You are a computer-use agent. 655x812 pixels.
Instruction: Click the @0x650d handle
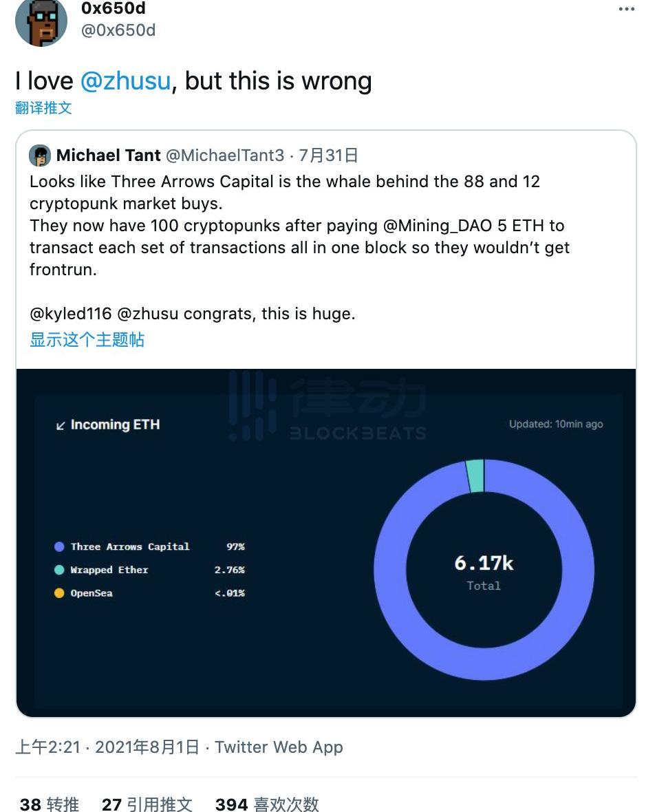(118, 30)
